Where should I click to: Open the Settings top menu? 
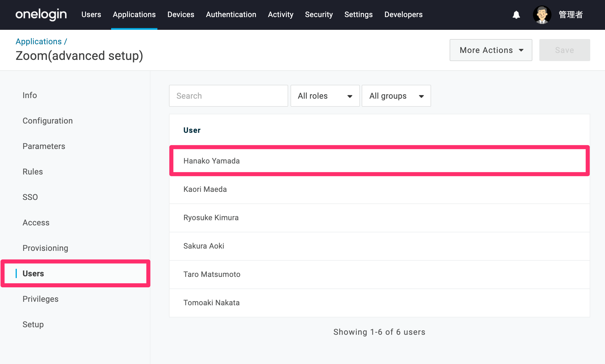[358, 14]
